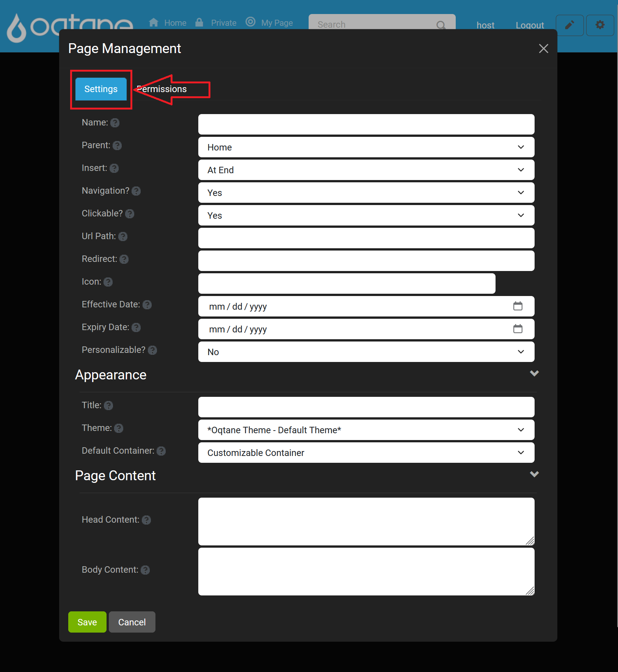Click the search magnifier icon
618x672 pixels.
coord(441,25)
